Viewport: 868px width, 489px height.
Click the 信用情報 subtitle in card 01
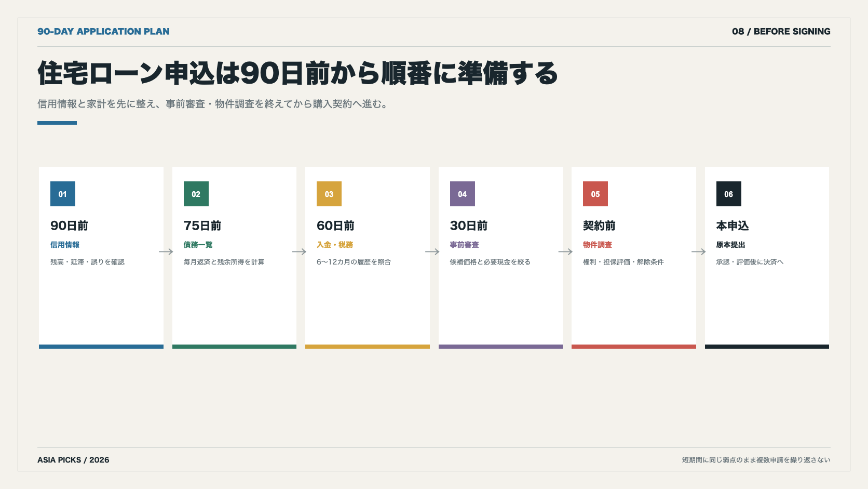point(65,245)
